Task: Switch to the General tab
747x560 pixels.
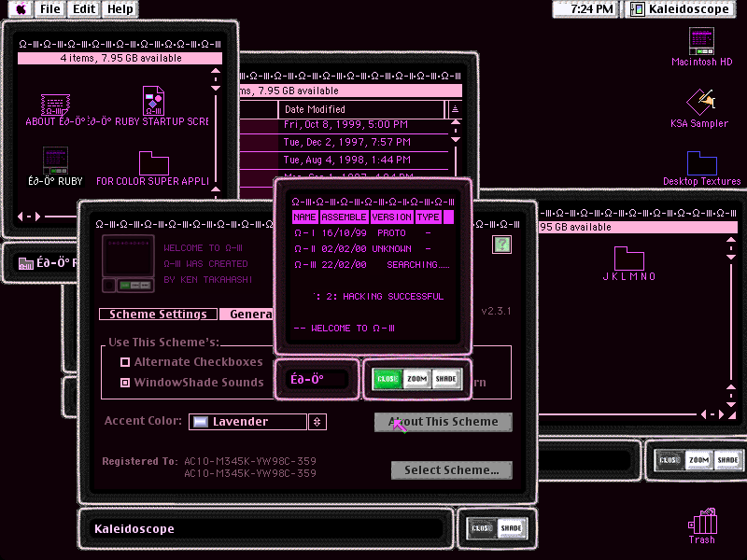Action: pyautogui.click(x=247, y=315)
